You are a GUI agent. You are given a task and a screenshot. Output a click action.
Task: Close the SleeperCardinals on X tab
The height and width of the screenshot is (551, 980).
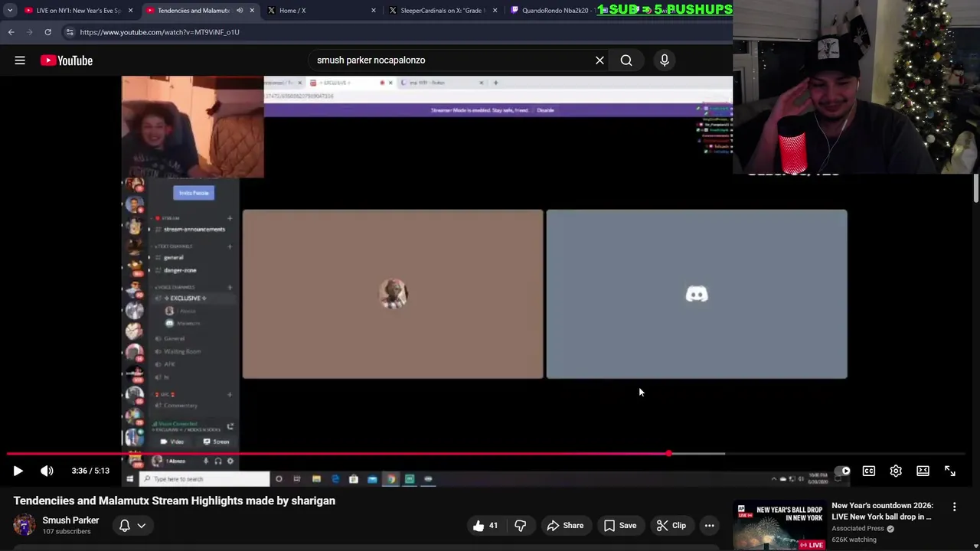(495, 11)
